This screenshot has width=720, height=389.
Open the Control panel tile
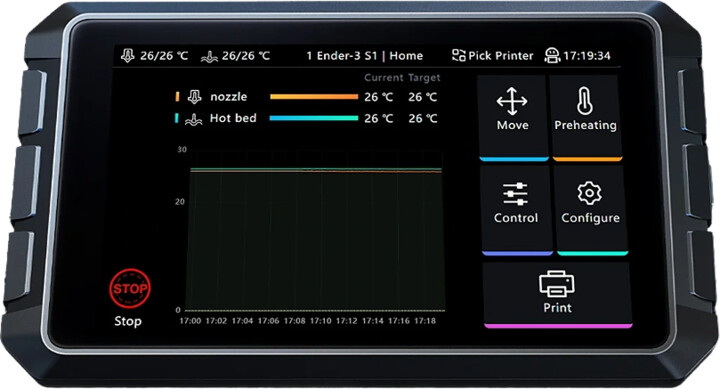pos(516,209)
